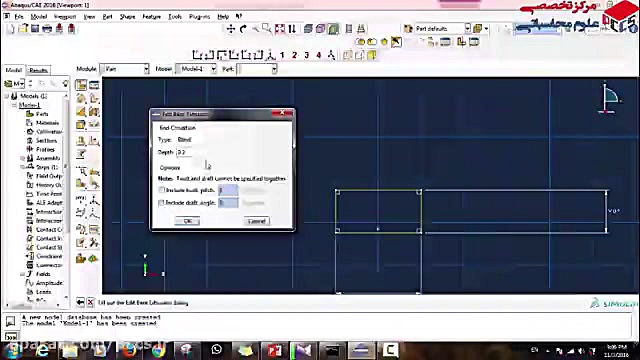Switch to the Model tab
The height and width of the screenshot is (360, 640).
click(x=13, y=70)
